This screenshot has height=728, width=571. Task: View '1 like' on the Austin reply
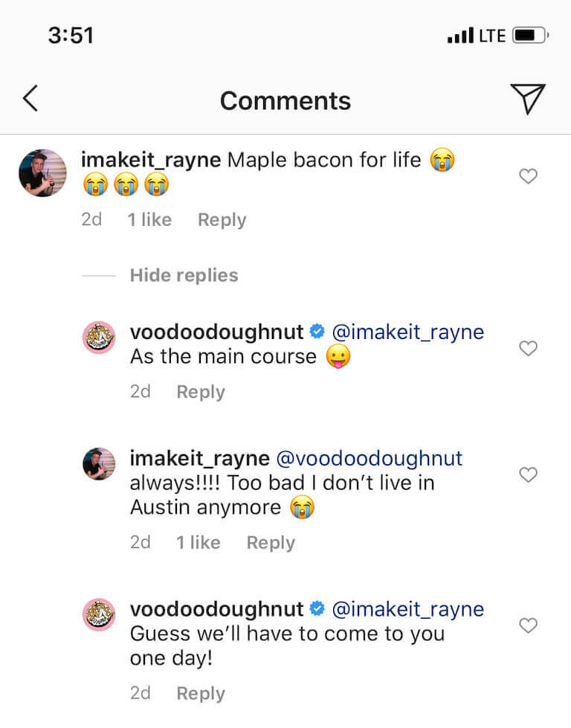(198, 542)
